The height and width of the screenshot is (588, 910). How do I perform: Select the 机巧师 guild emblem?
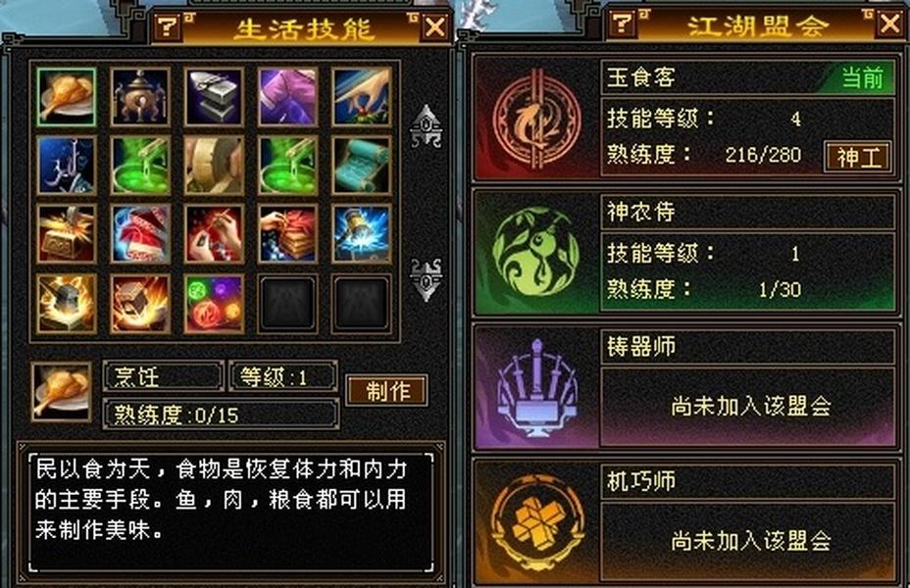pos(536,522)
